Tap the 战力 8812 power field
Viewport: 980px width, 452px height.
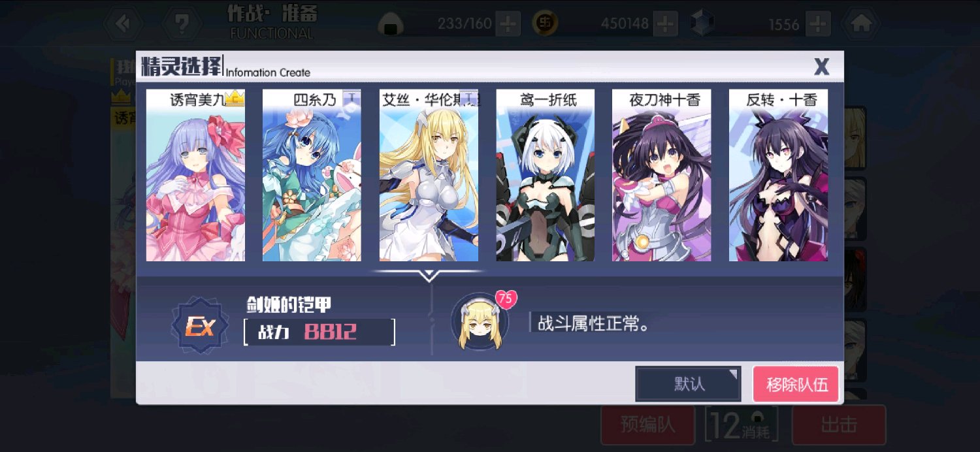(x=319, y=332)
